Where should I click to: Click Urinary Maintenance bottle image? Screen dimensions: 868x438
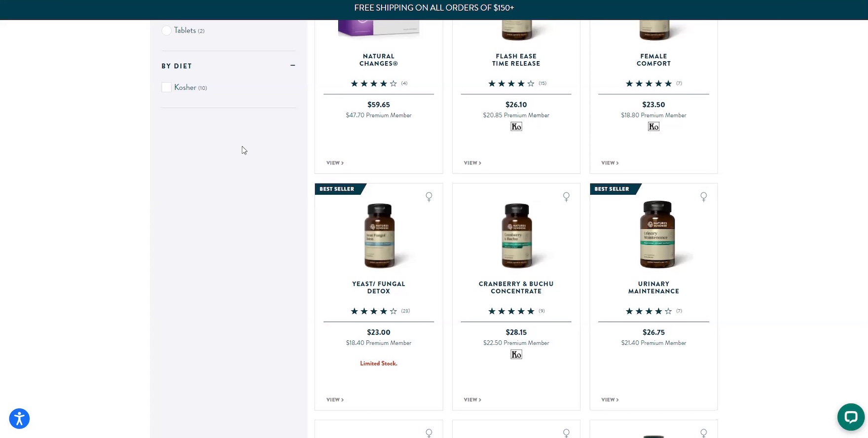click(656, 235)
